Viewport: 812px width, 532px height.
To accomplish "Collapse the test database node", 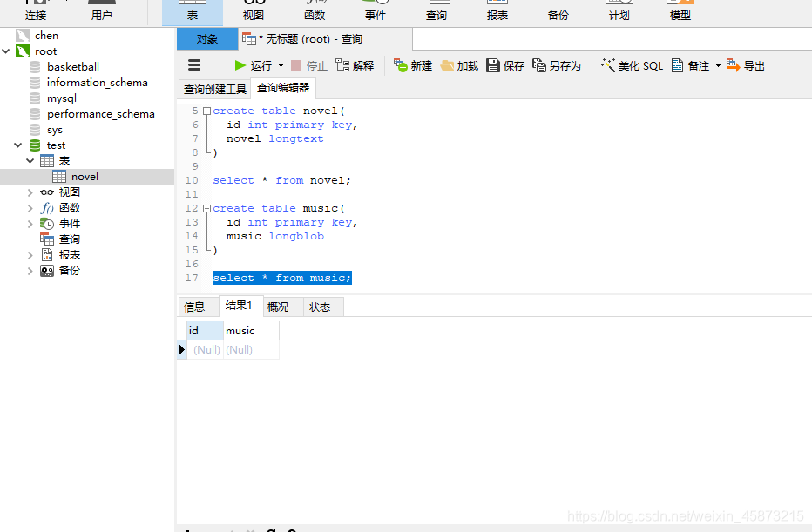I will [x=18, y=145].
